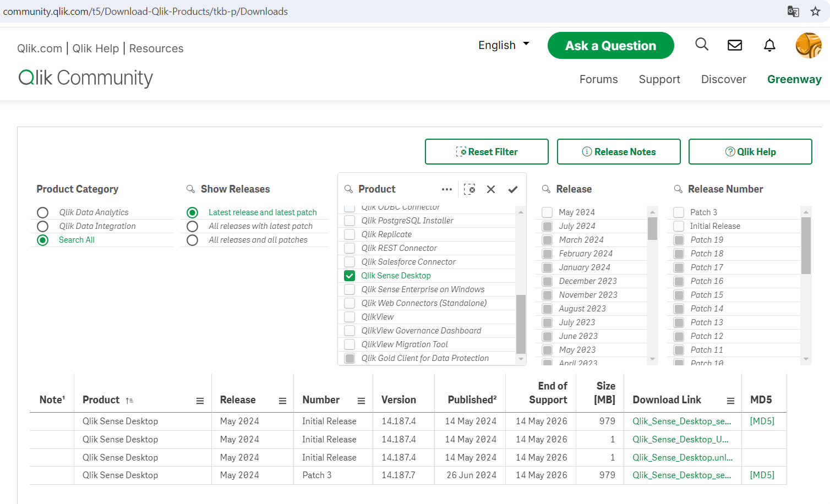Open the Download Link column filter menu
Screen dimensions: 830x504
pos(730,399)
